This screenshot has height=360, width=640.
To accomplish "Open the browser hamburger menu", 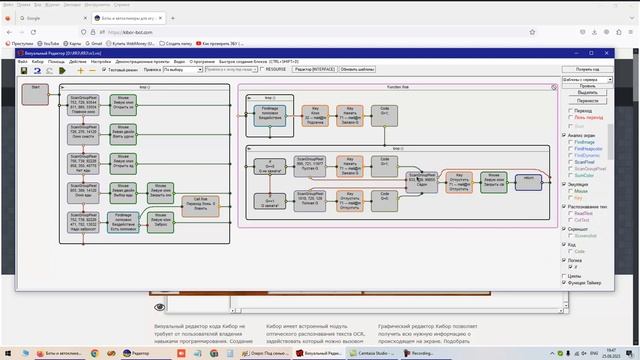I will coord(631,32).
